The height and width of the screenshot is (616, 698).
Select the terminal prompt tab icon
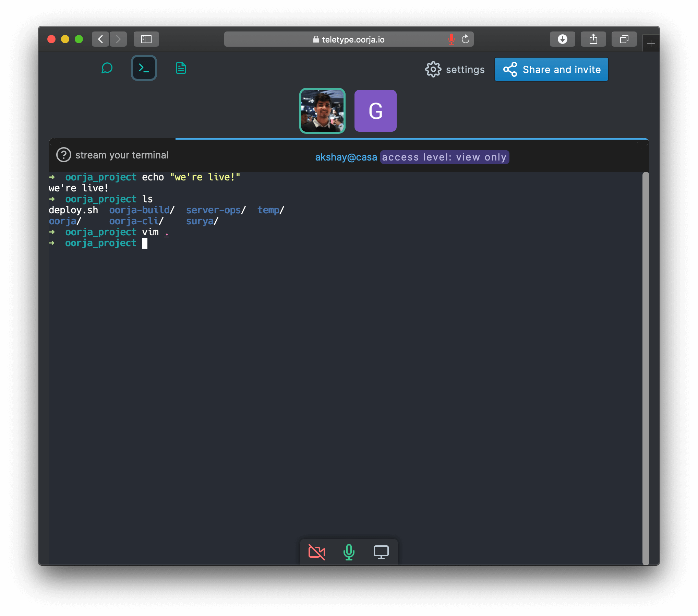(144, 68)
